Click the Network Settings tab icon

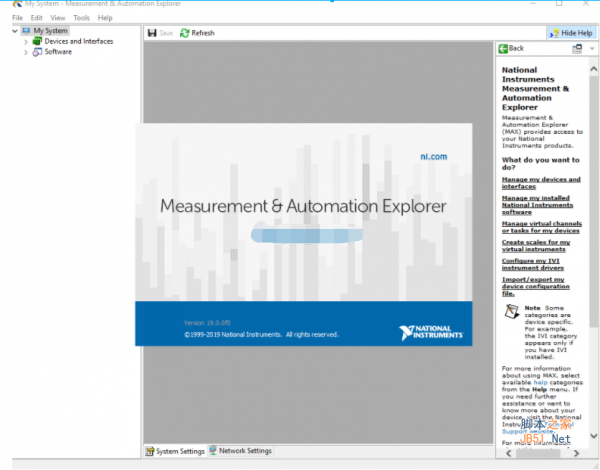(x=213, y=450)
